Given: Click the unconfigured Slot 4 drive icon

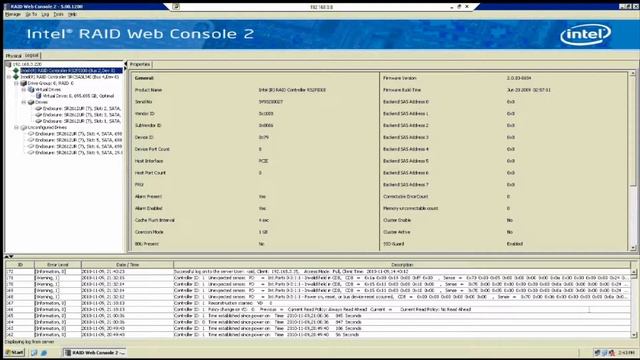Looking at the screenshot, I should tap(31, 133).
